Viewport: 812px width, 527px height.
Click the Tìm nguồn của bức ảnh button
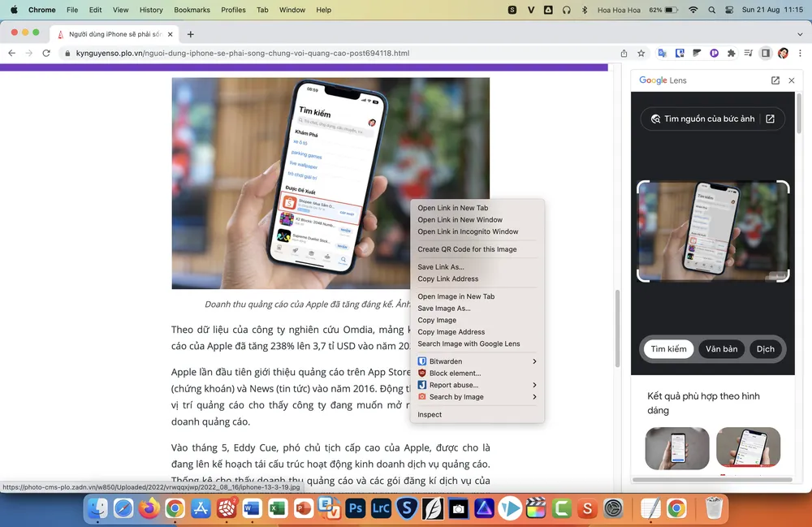(x=712, y=119)
